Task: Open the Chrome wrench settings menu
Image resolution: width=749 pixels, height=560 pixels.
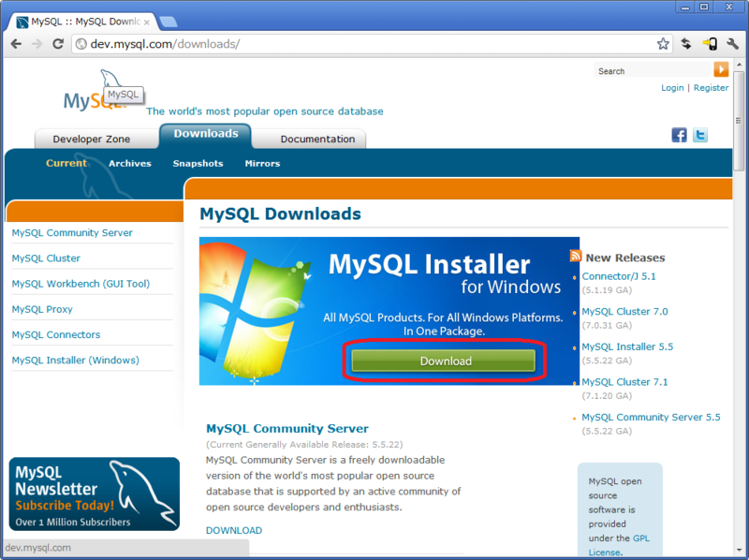Action: [733, 44]
